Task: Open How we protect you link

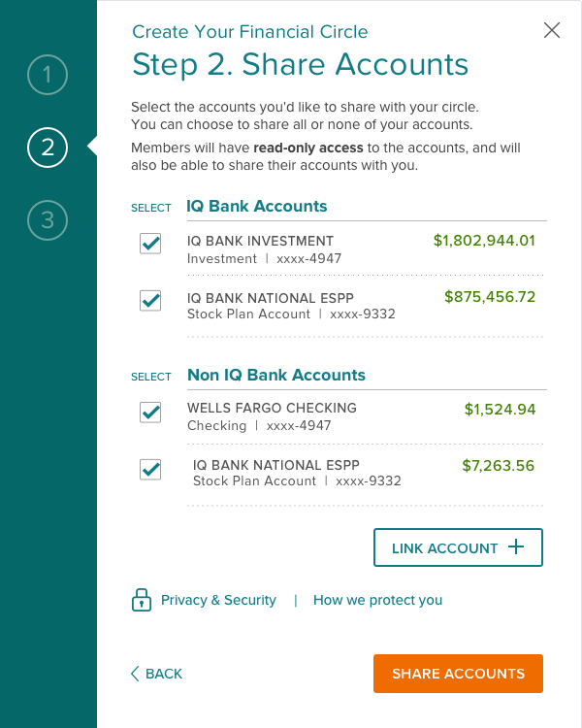Action: point(377,600)
